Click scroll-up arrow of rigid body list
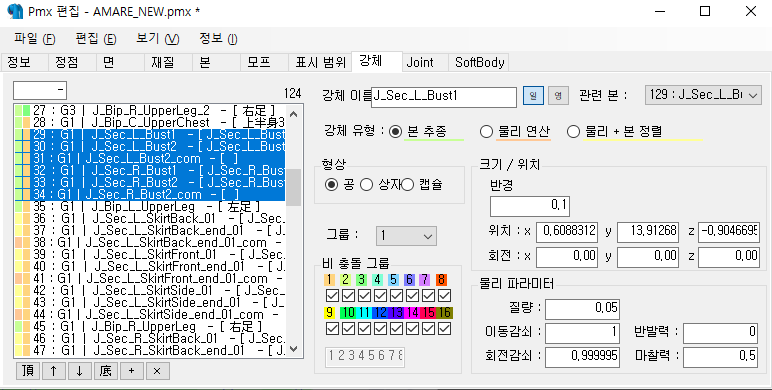 (293, 114)
